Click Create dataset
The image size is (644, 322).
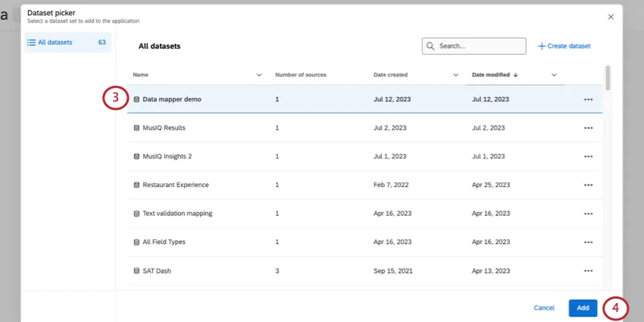(564, 46)
